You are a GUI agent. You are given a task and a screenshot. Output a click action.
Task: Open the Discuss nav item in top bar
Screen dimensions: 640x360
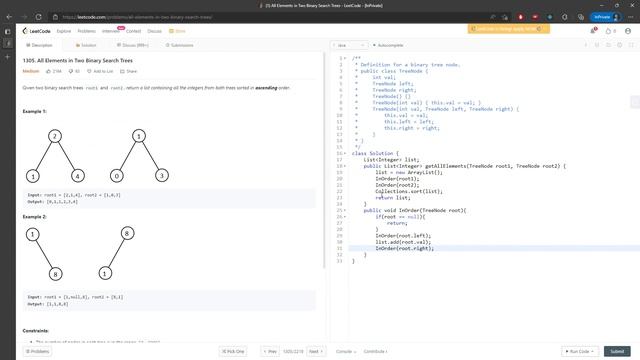click(x=154, y=31)
